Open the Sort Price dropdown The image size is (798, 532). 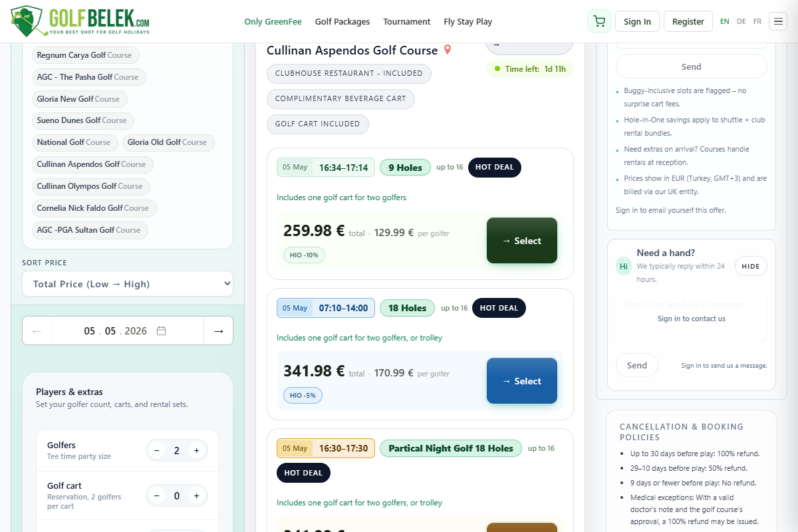(x=128, y=284)
